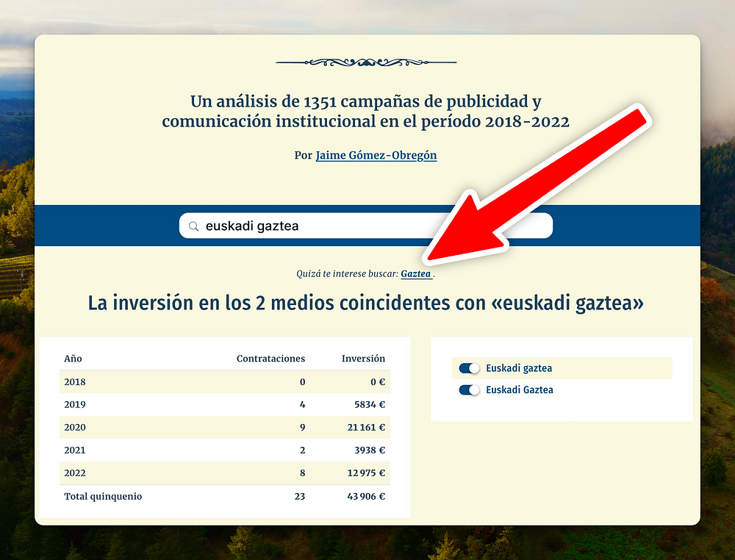
Task: Click the contrataciones value '2' for 2021
Action: click(x=302, y=450)
